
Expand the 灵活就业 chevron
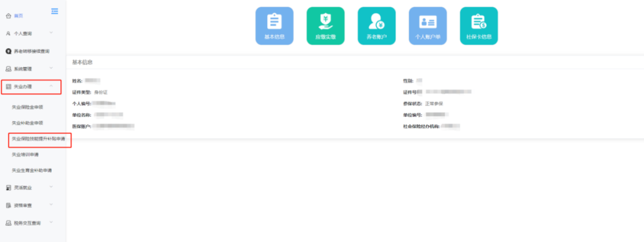[x=51, y=187]
